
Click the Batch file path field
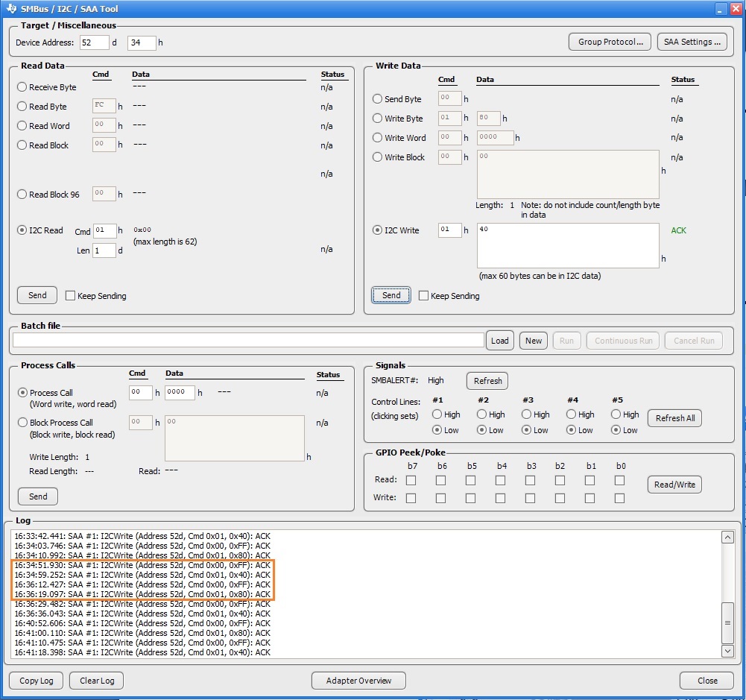248,340
